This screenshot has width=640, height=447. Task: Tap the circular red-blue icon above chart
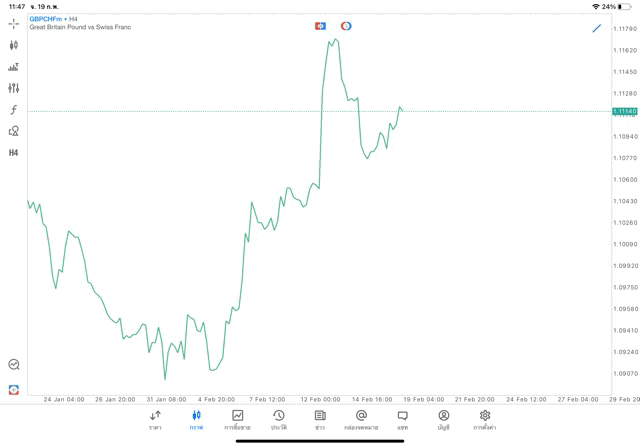click(x=346, y=26)
